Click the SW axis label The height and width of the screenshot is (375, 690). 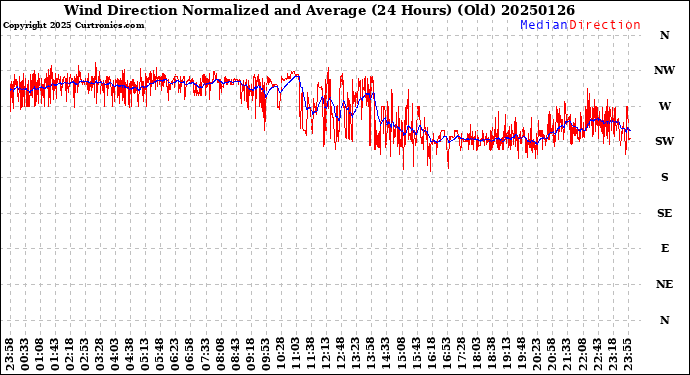point(664,141)
